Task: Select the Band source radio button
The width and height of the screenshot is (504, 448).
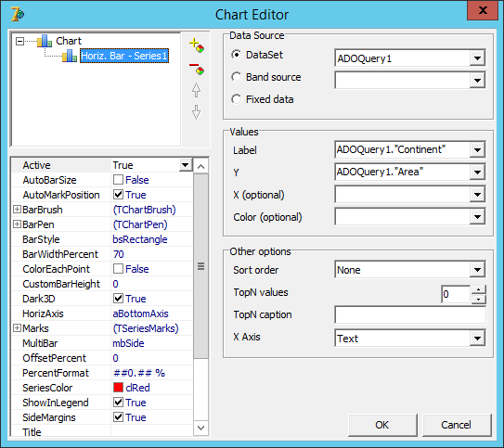Action: [x=237, y=77]
